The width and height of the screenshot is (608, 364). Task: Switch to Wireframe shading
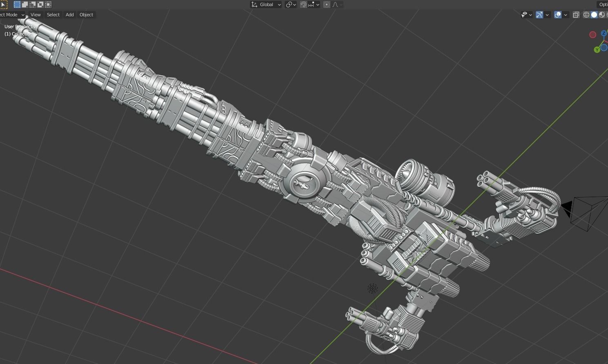(x=586, y=15)
